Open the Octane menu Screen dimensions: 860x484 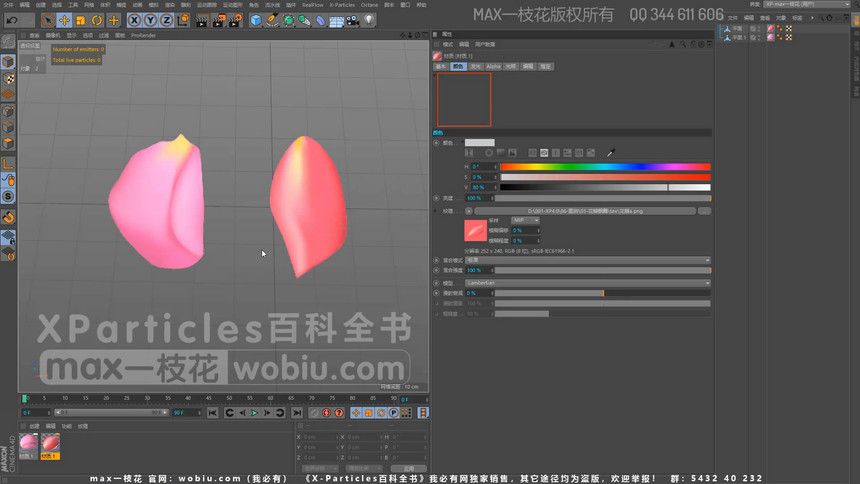369,5
